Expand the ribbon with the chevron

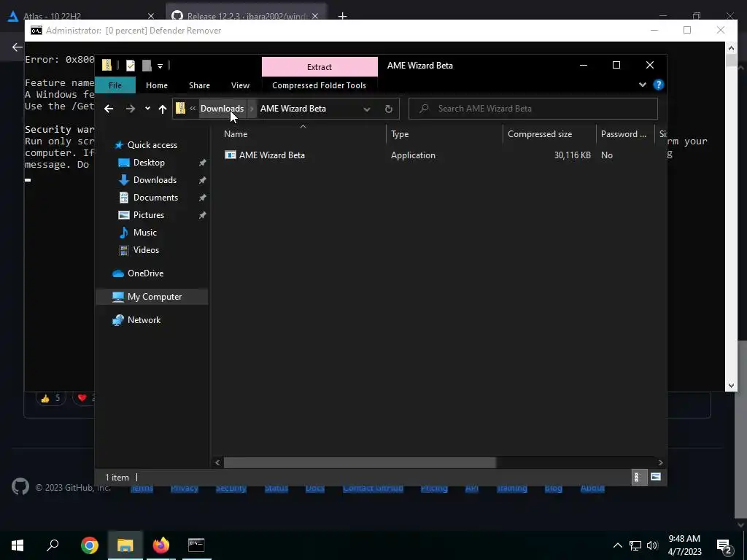[x=642, y=85]
